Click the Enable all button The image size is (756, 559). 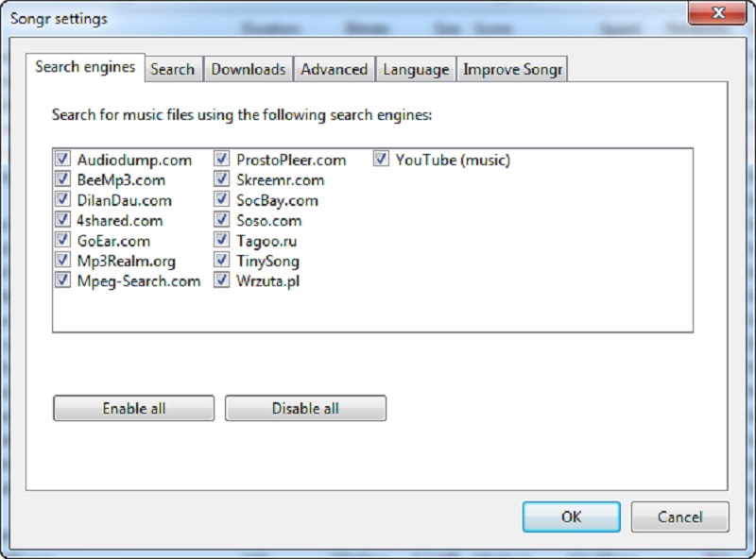(x=133, y=408)
